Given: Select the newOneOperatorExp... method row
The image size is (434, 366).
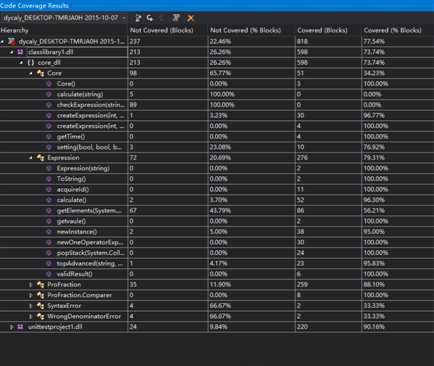Looking at the screenshot, I should [217, 242].
